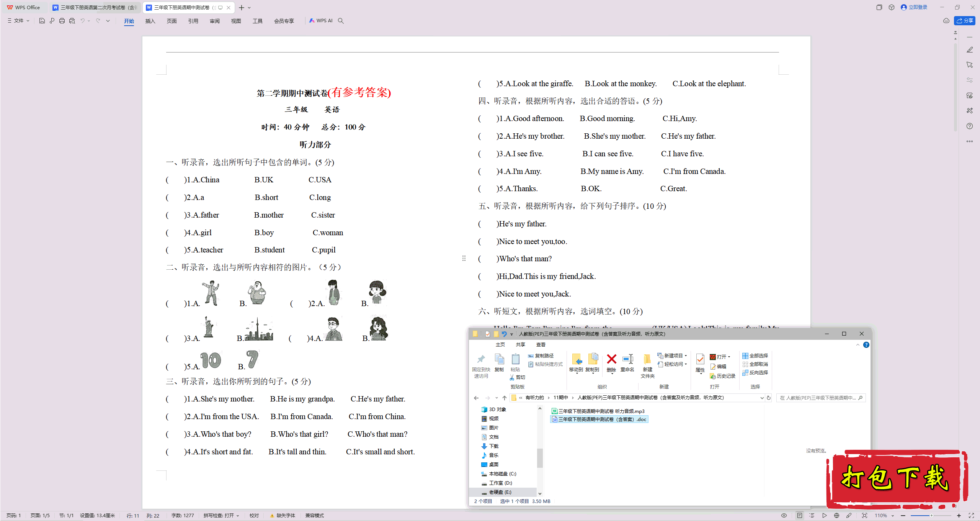This screenshot has height=521, width=980.
Task: Open Explorer help blue question icon
Action: tap(866, 345)
